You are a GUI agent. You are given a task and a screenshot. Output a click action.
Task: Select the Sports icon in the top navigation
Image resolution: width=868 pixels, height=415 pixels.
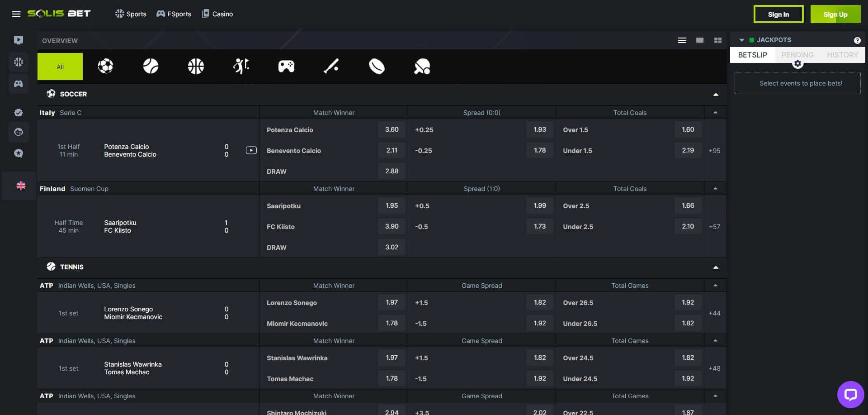(130, 14)
